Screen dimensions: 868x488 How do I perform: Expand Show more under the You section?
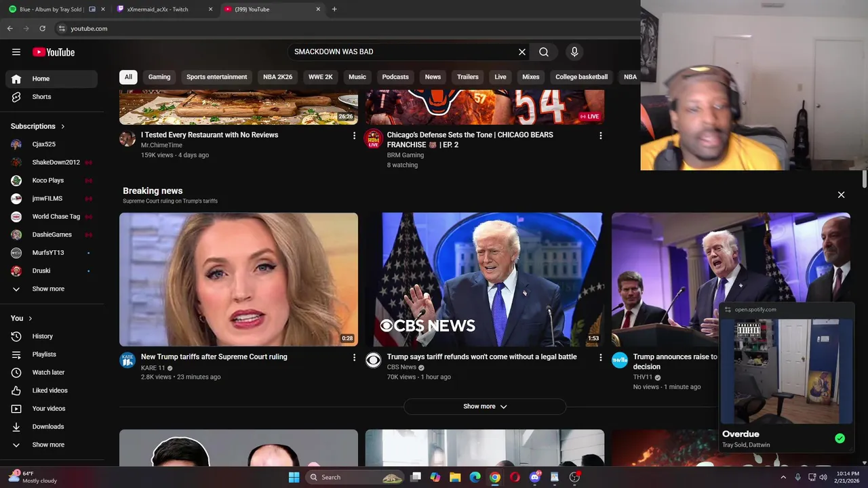pyautogui.click(x=52, y=445)
